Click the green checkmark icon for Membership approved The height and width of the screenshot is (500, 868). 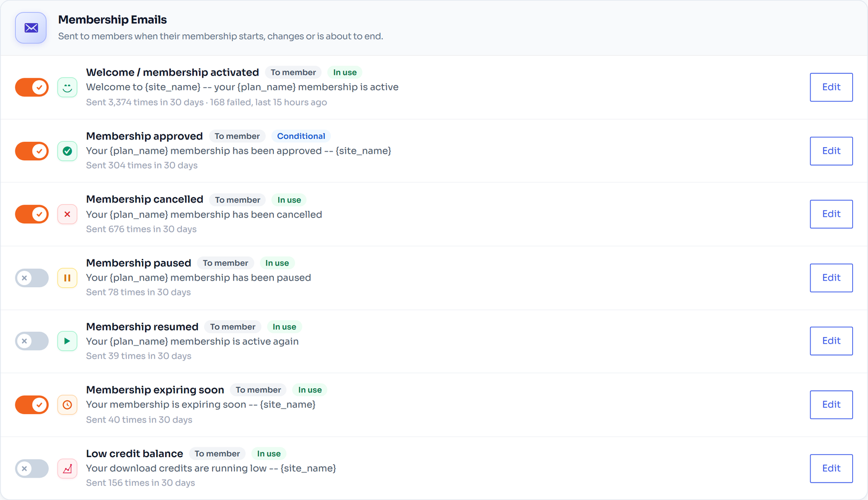tap(67, 151)
